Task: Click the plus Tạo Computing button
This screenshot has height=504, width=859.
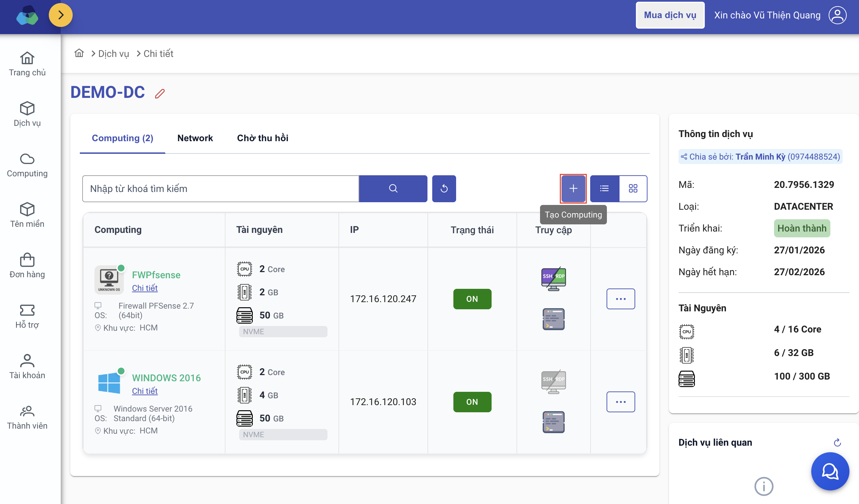Action: pos(573,189)
